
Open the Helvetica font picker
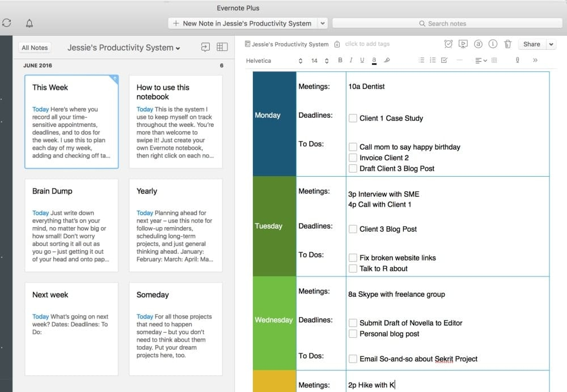[x=274, y=61]
